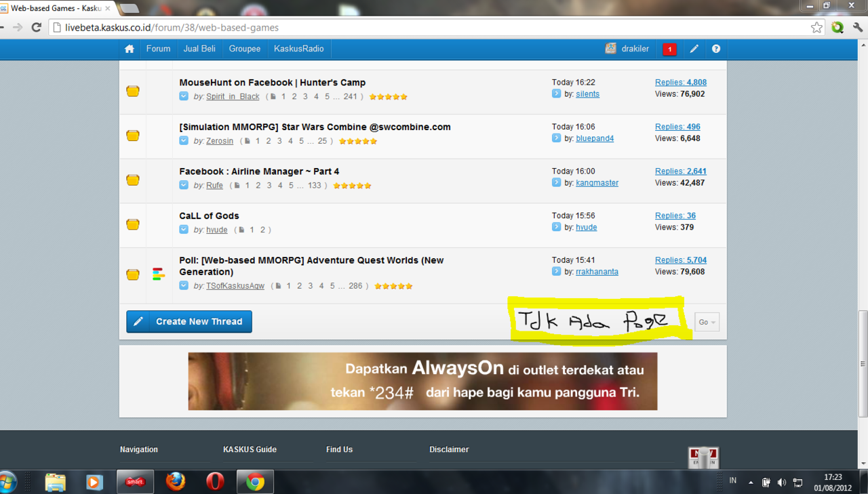The width and height of the screenshot is (868, 494).
Task: Go to last post by silents arrow
Action: point(556,94)
